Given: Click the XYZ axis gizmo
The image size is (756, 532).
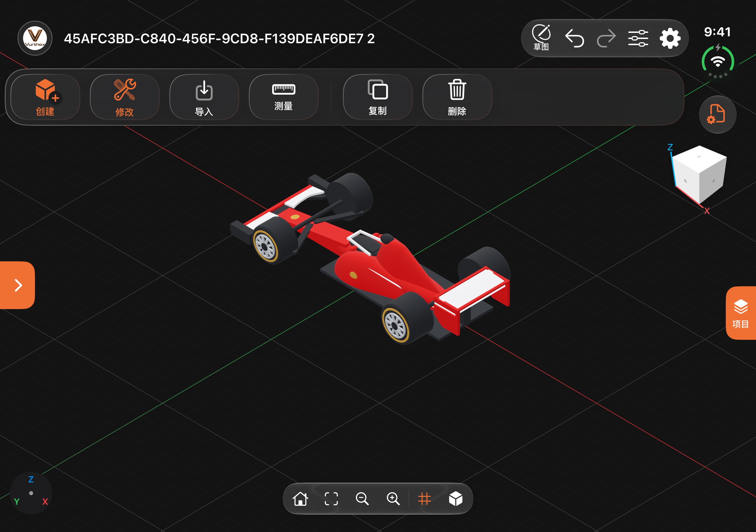Looking at the screenshot, I should click(x=31, y=493).
